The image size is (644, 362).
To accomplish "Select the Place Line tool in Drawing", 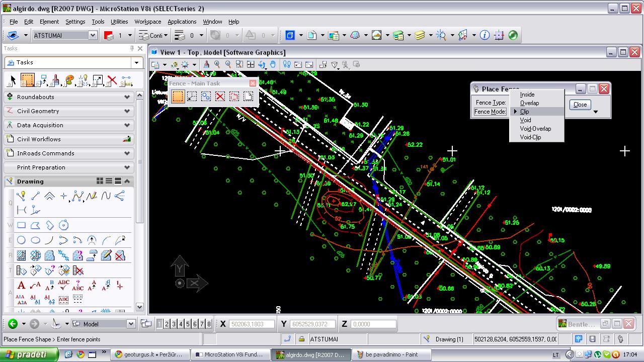I will [x=35, y=196].
